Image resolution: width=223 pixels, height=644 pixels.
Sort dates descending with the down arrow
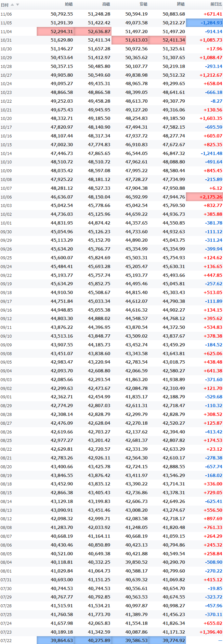pos(18,5)
